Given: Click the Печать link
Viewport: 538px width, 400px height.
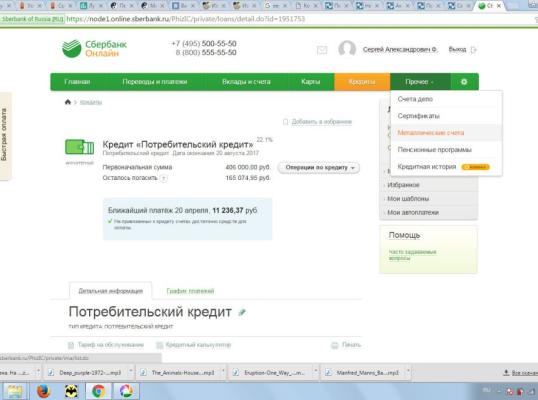Looking at the screenshot, I should click(351, 345).
